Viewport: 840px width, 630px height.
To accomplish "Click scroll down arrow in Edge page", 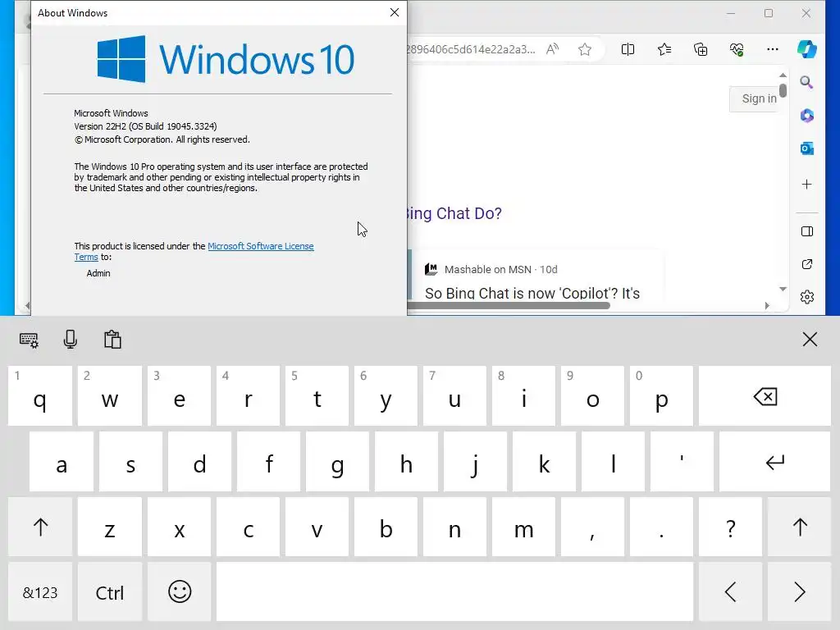I will coord(783,290).
